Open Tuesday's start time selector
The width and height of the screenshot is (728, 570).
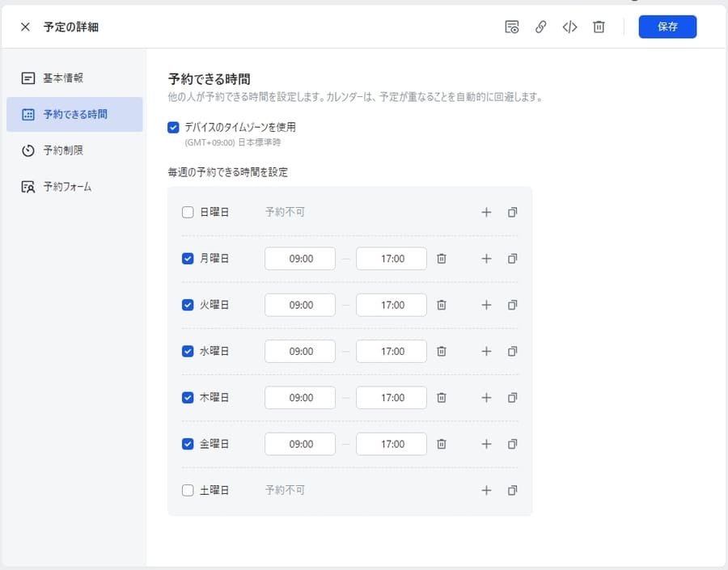299,305
